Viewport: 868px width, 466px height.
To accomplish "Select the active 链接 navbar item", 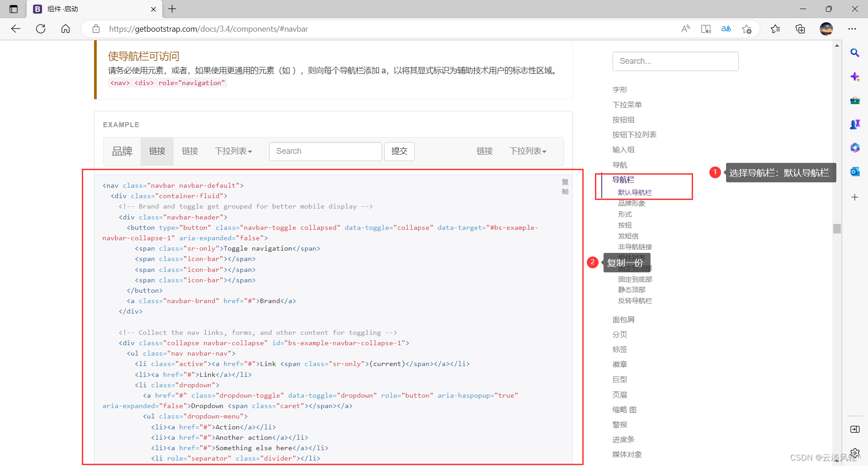I will pyautogui.click(x=157, y=151).
